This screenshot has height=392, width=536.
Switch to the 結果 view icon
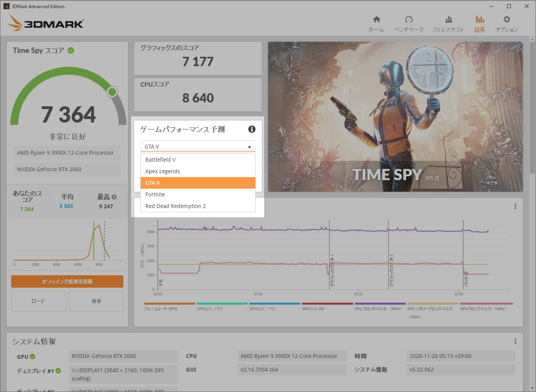(x=480, y=22)
